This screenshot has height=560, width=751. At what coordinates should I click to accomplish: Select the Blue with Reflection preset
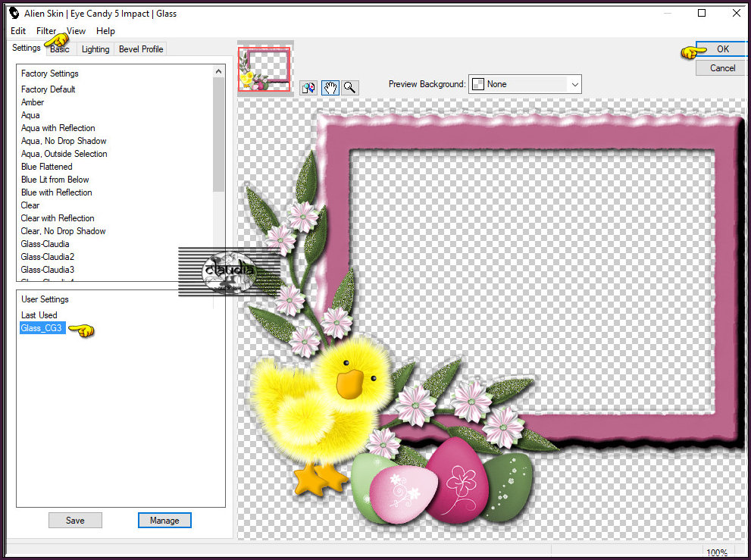pyautogui.click(x=57, y=192)
